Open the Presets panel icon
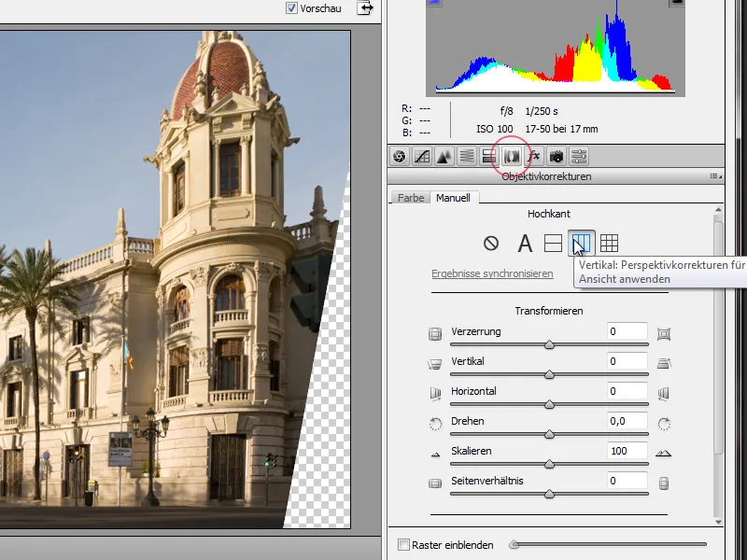Image resolution: width=747 pixels, height=560 pixels. [x=578, y=156]
